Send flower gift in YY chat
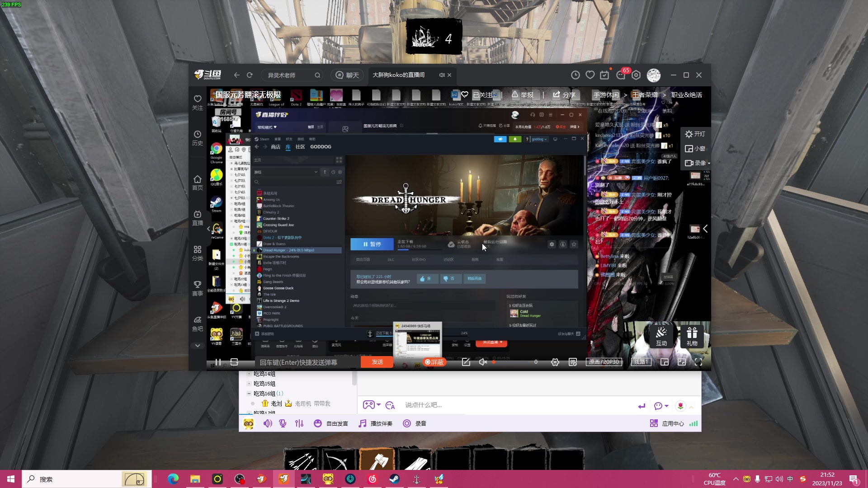 coord(680,406)
